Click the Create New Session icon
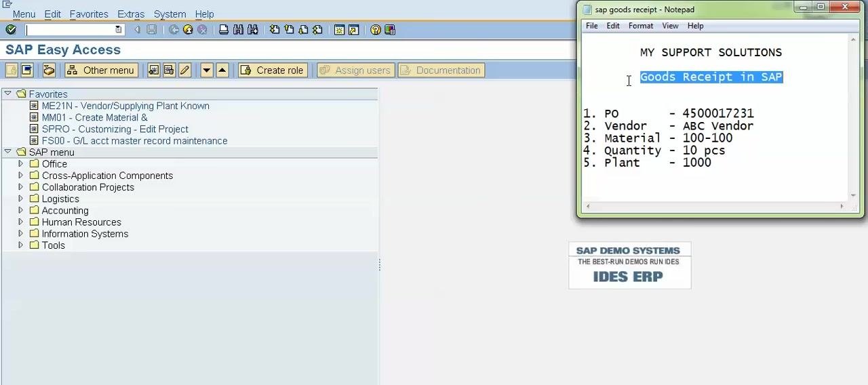 click(x=339, y=30)
